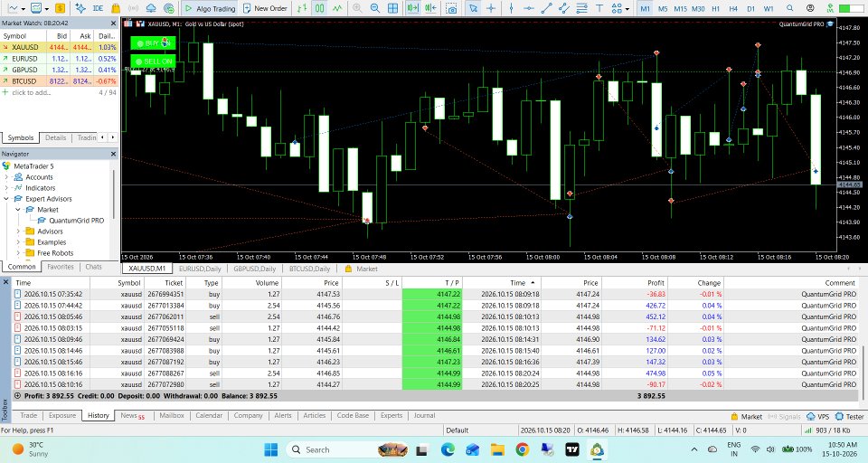
Task: Select the M5 timeframe button
Action: (x=663, y=8)
